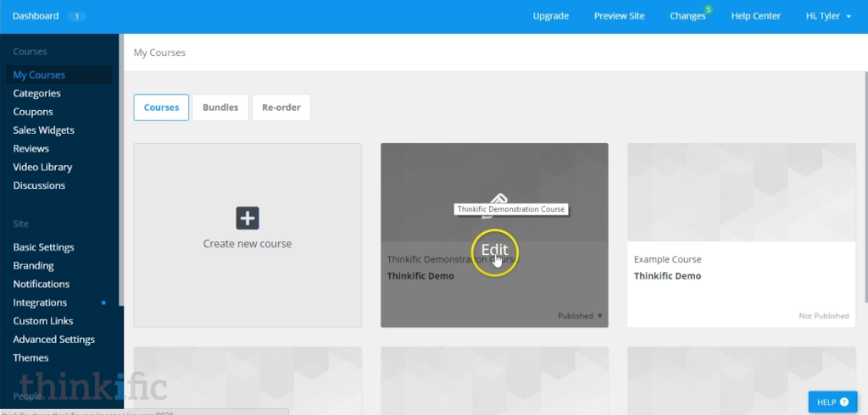This screenshot has width=868, height=415.
Task: Click the Example Course title text
Action: (667, 259)
